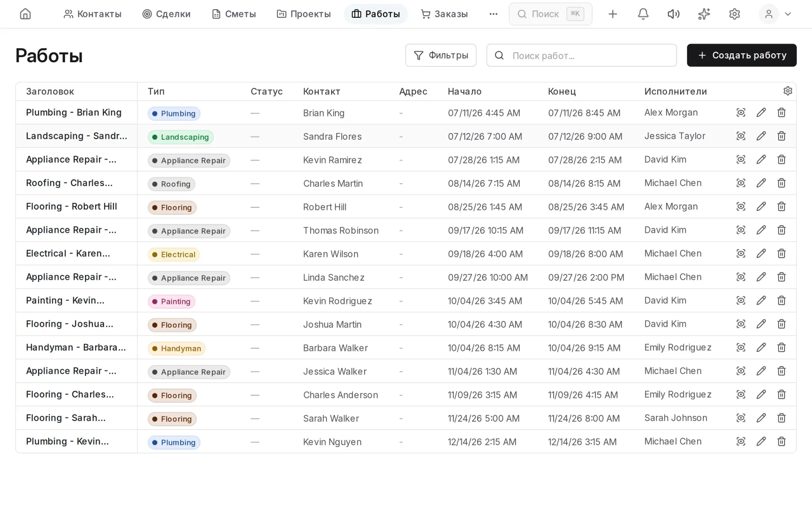Click Создать работу button

pyautogui.click(x=741, y=55)
